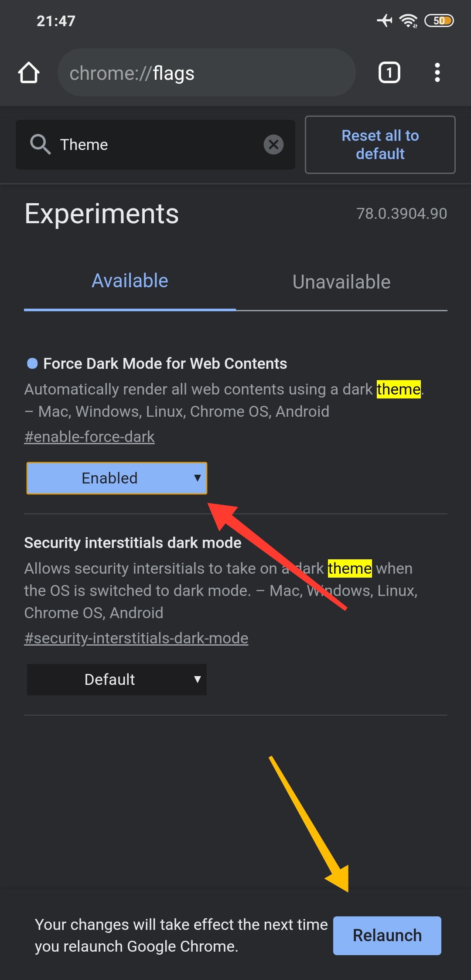
Task: Open the #enable-force-dark link
Action: (89, 437)
